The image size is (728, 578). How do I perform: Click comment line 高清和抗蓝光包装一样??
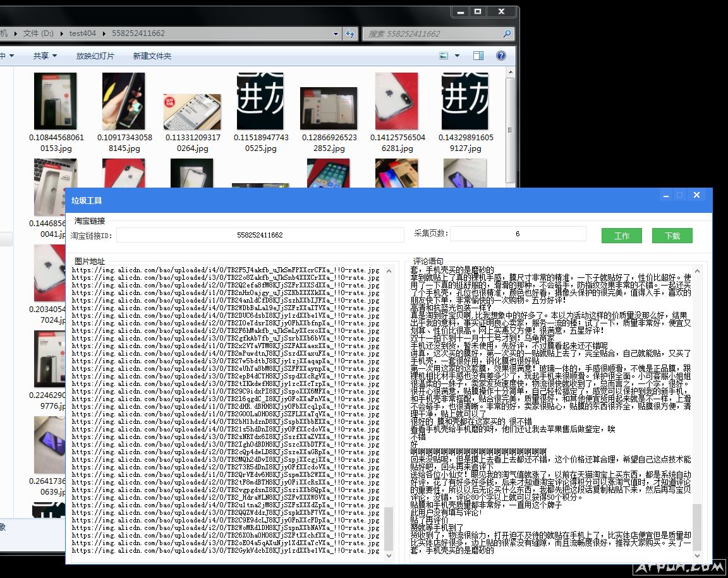pos(451,308)
